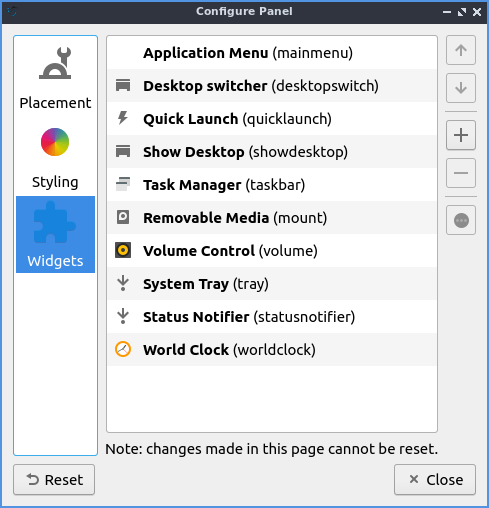This screenshot has height=508, width=489.
Task: Click the World Clock orange clock icon
Action: (123, 349)
